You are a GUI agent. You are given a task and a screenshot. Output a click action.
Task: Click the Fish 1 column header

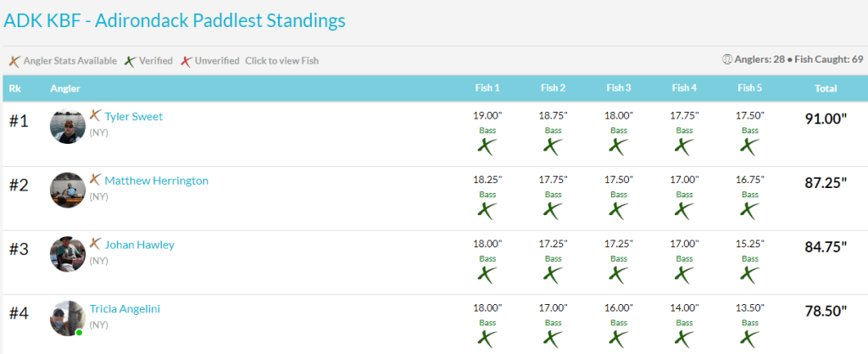click(487, 88)
